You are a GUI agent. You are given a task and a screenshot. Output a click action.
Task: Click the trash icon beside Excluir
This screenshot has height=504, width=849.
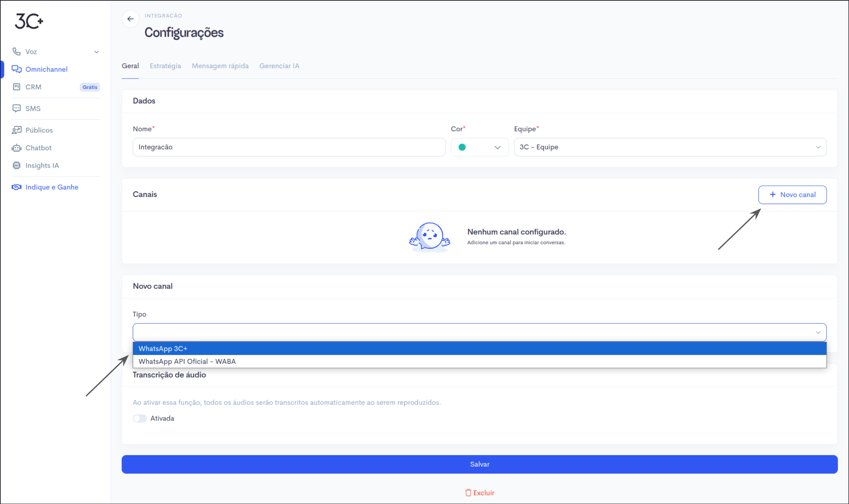[468, 492]
